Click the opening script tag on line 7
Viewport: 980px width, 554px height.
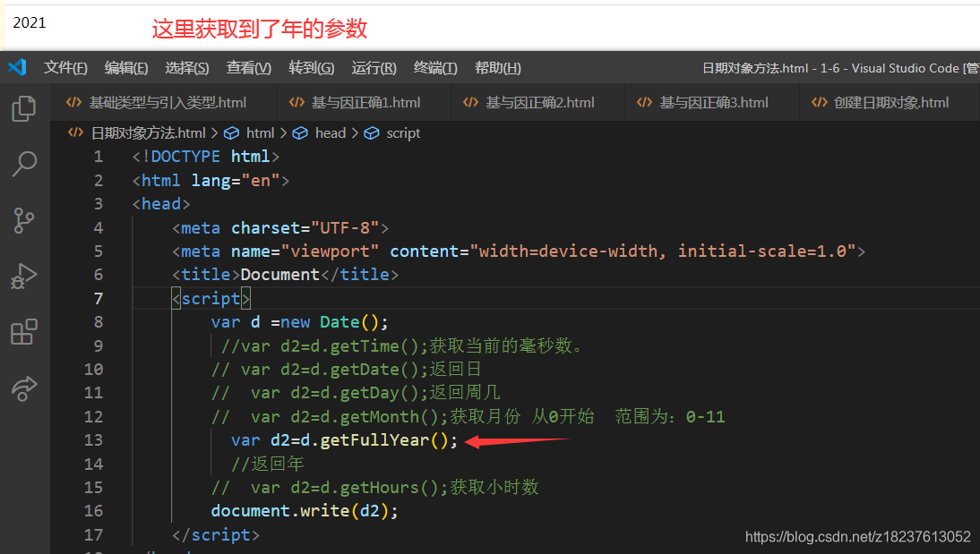[x=211, y=299]
